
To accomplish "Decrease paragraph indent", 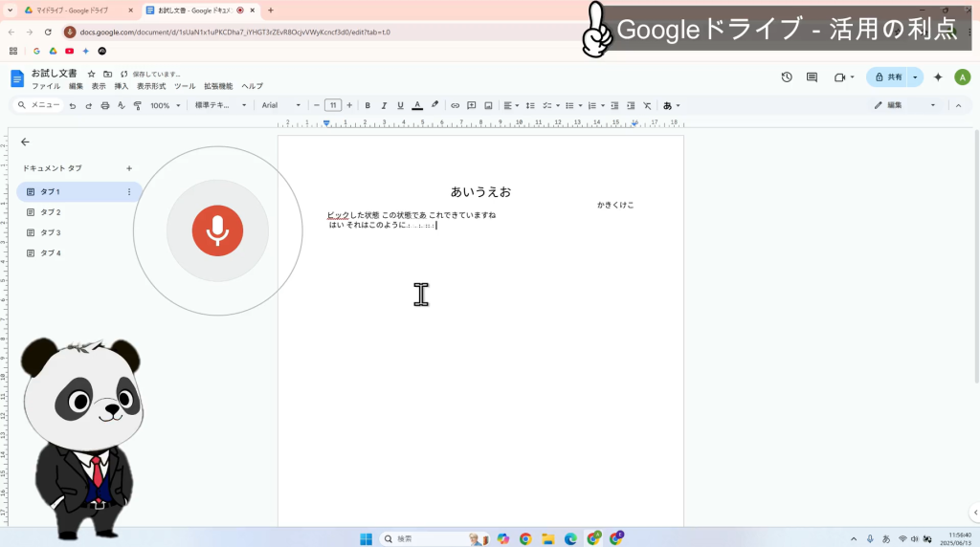I will coord(614,105).
